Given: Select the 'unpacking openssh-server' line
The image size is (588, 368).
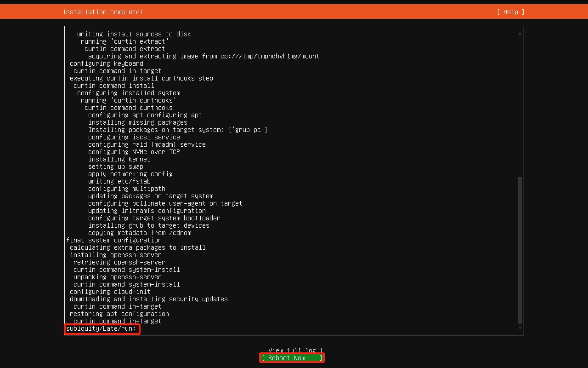Looking at the screenshot, I should pos(118,277).
